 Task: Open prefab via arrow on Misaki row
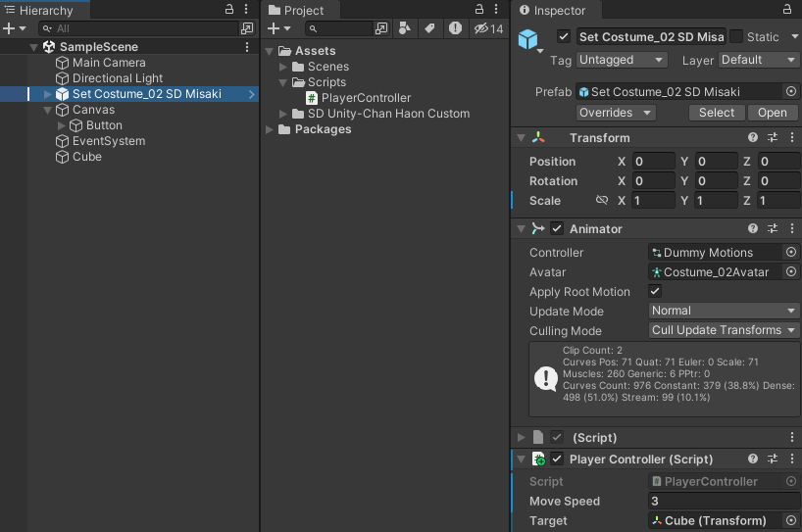point(252,94)
